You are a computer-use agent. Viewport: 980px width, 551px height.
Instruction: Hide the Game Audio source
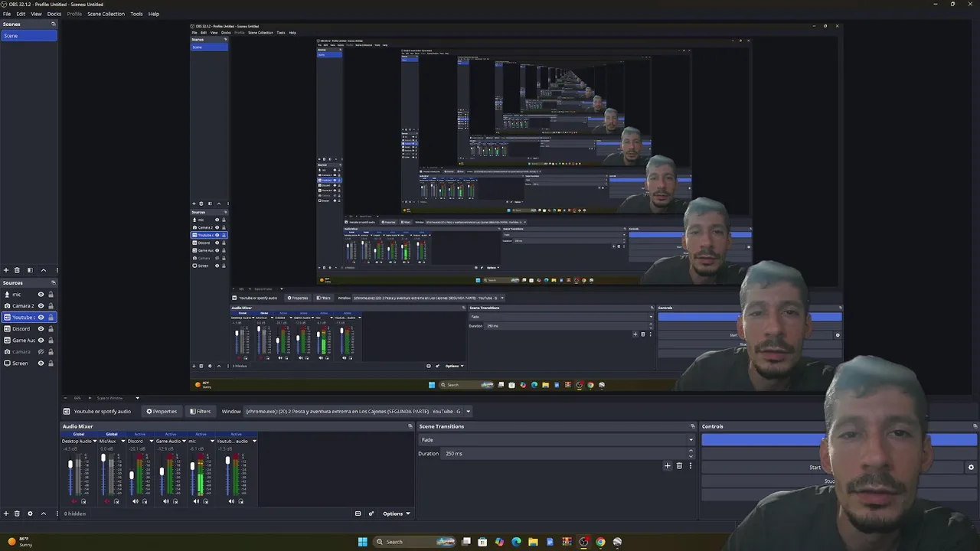click(x=41, y=341)
